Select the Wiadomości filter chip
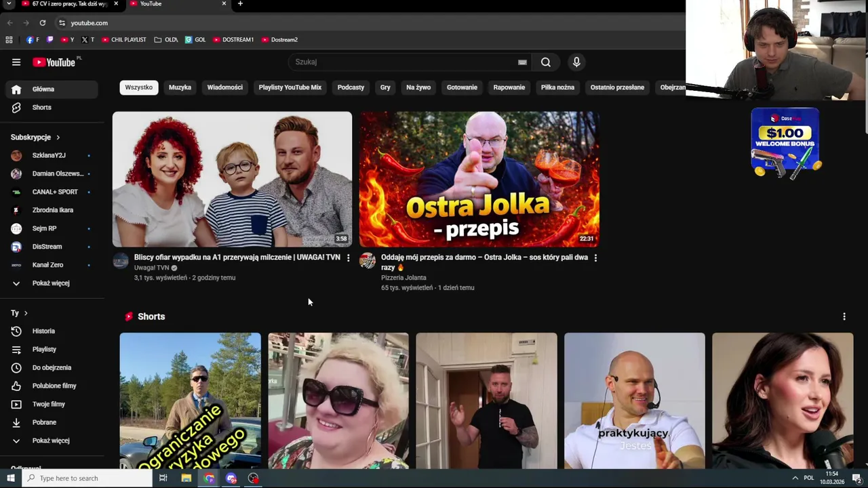 [x=225, y=87]
